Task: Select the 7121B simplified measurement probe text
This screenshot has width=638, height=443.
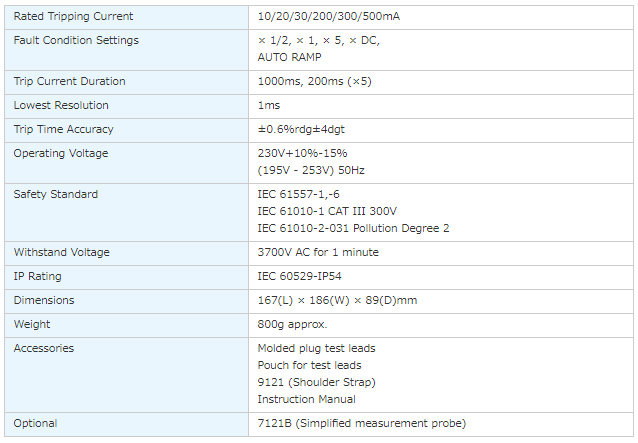Action: pos(361,423)
